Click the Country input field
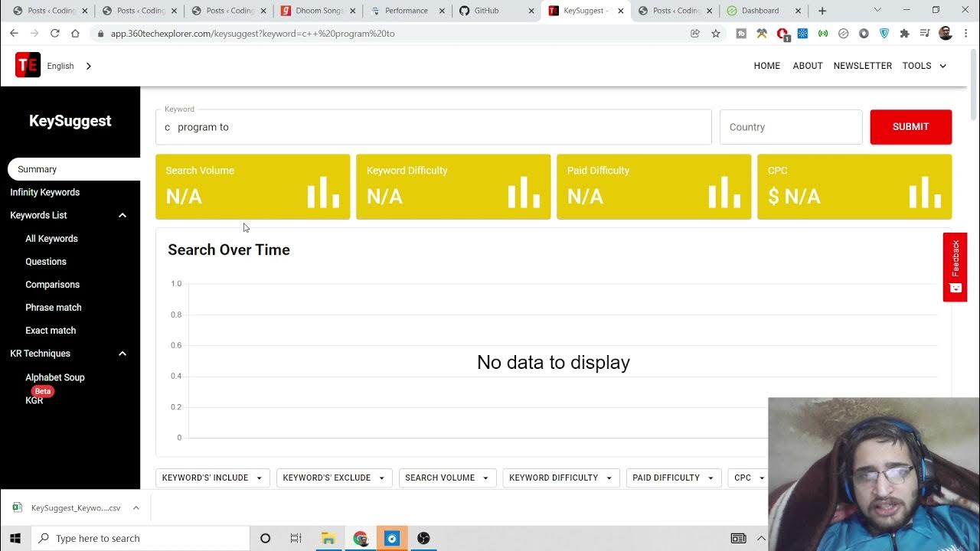Image resolution: width=980 pixels, height=551 pixels. pos(791,127)
